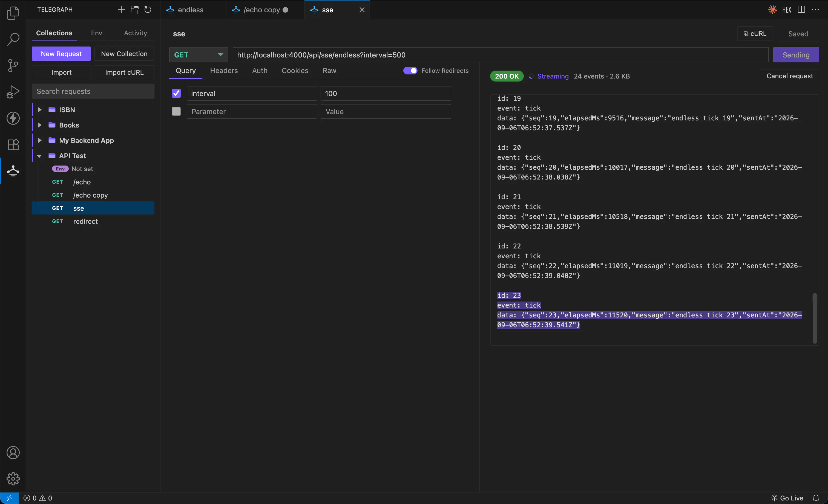Click the request URL input field
The width and height of the screenshot is (828, 504).
pos(500,55)
